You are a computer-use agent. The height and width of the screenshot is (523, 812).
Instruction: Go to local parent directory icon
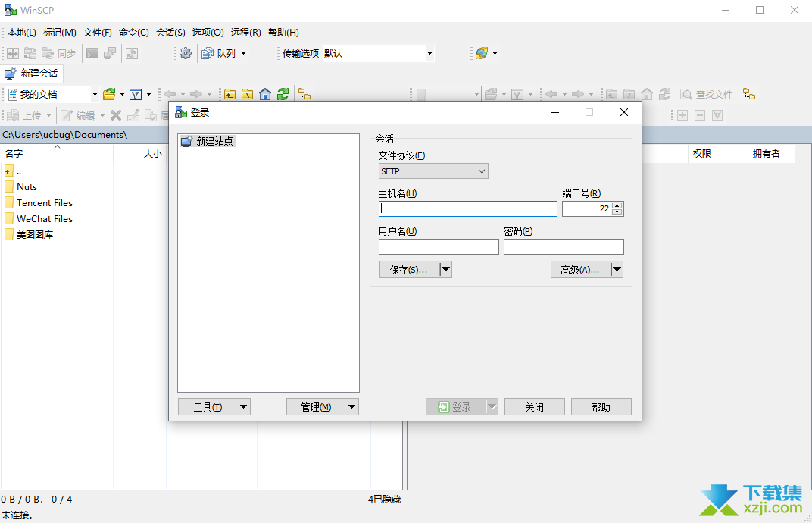tap(230, 94)
